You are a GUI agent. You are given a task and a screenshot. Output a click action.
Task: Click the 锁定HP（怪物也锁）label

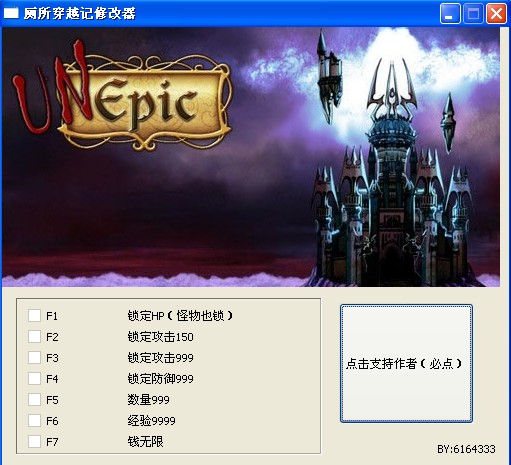pyautogui.click(x=180, y=315)
